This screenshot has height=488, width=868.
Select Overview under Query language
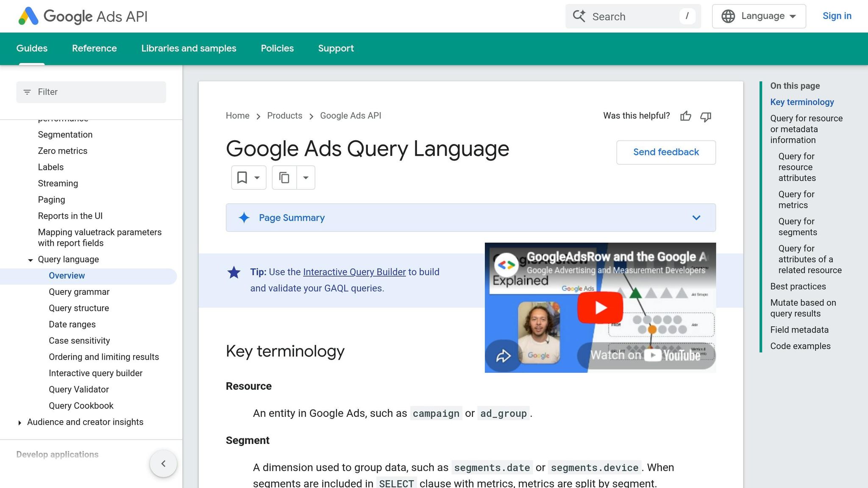(x=67, y=276)
